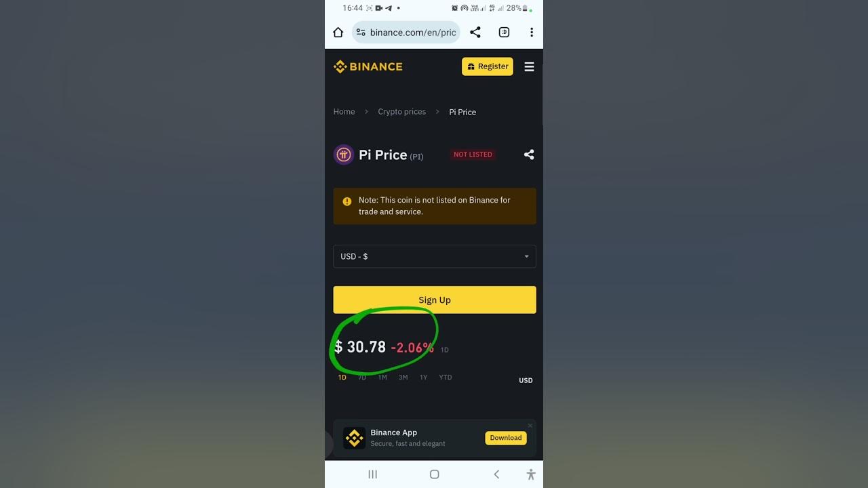Screen dimensions: 868x488
Task: Tap the browser home icon
Action: point(338,33)
